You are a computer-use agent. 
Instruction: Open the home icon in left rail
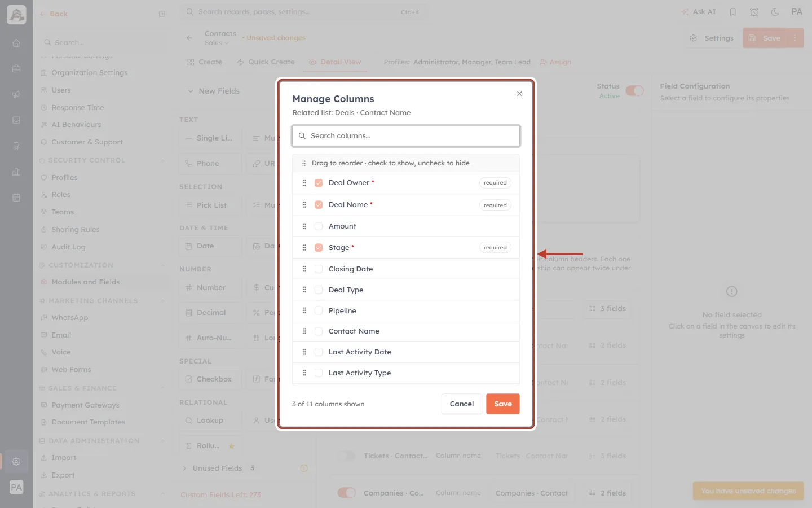click(16, 43)
